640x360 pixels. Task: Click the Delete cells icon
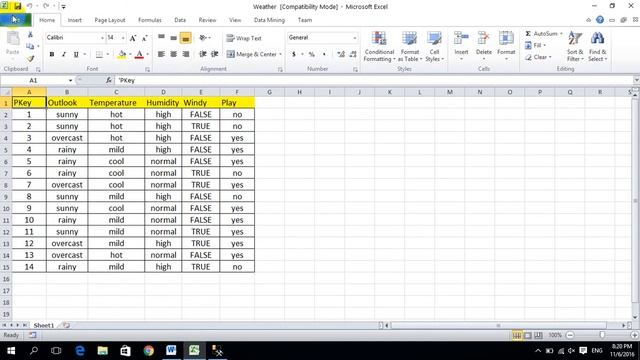pyautogui.click(x=484, y=39)
